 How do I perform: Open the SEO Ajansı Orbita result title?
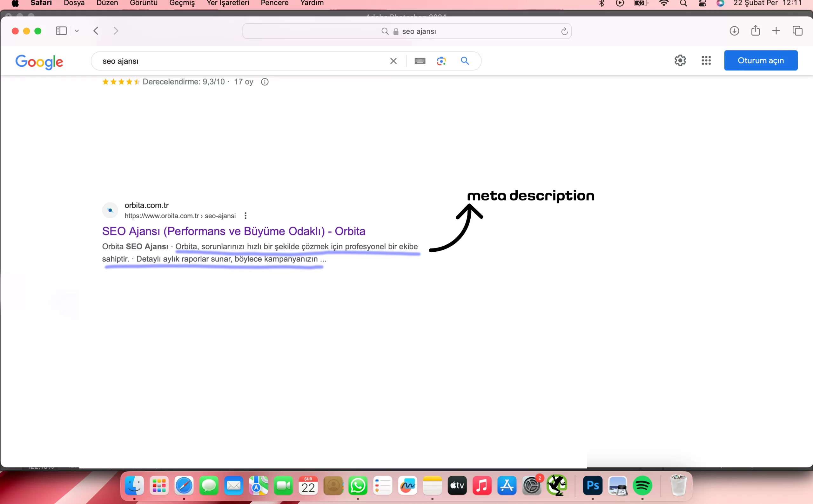(x=233, y=231)
